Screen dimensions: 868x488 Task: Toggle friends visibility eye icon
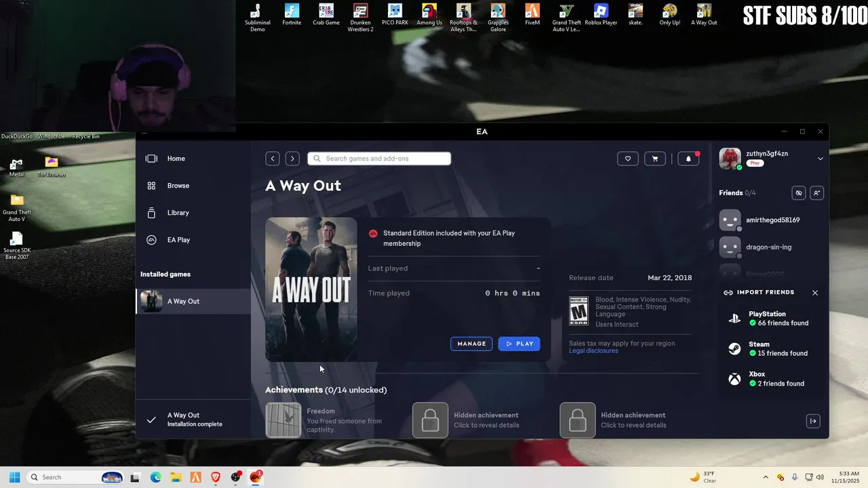click(x=799, y=193)
